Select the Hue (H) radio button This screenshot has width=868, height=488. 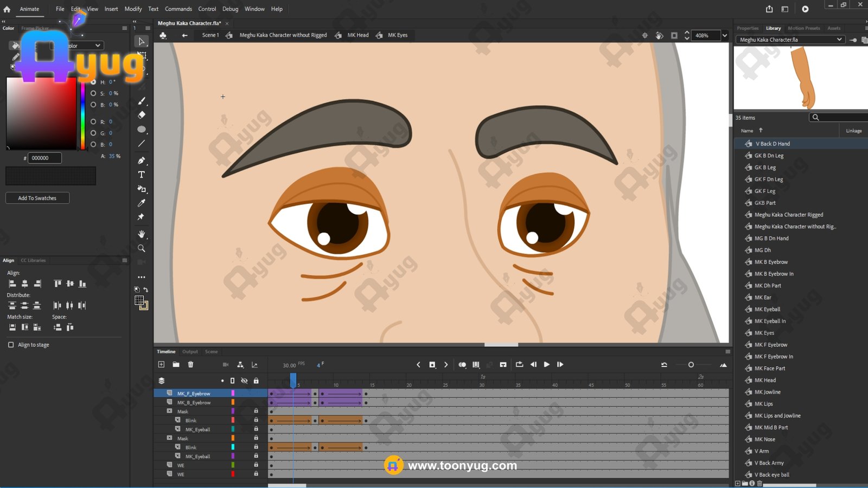93,82
